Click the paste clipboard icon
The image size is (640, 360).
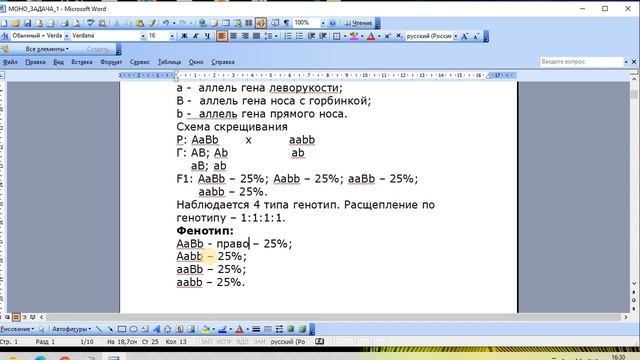[139, 23]
